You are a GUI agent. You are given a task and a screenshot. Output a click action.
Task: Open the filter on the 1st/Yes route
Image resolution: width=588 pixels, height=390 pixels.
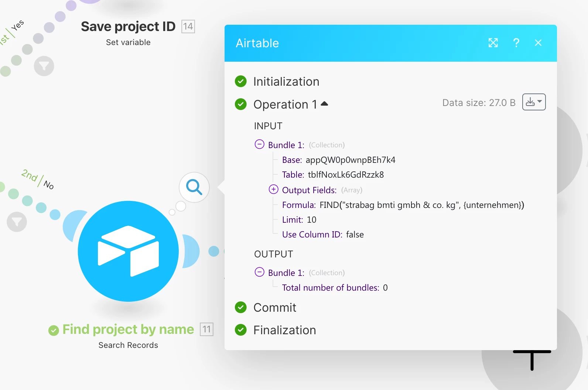pos(44,66)
